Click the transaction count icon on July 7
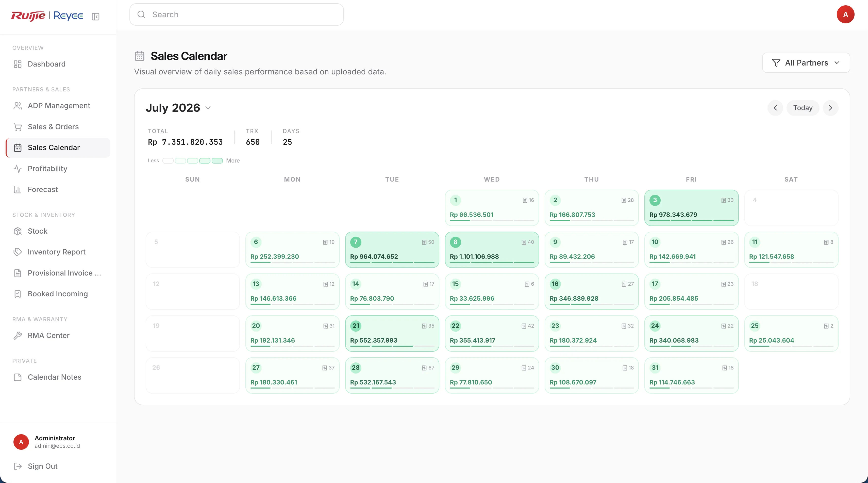 (x=424, y=242)
